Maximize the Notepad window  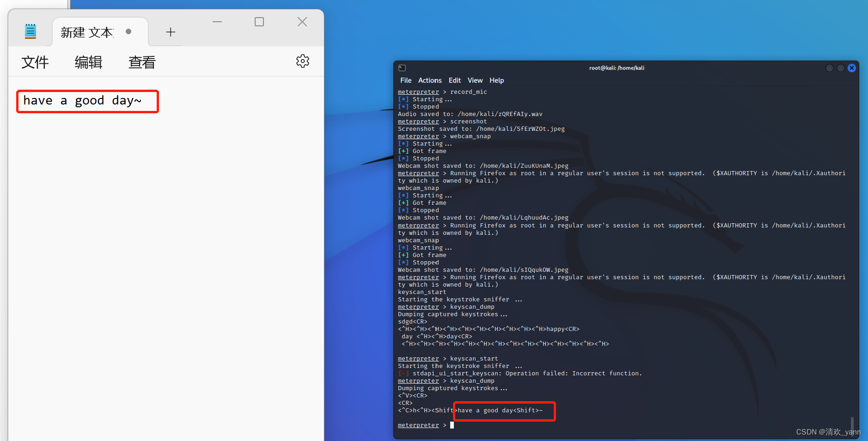tap(259, 22)
